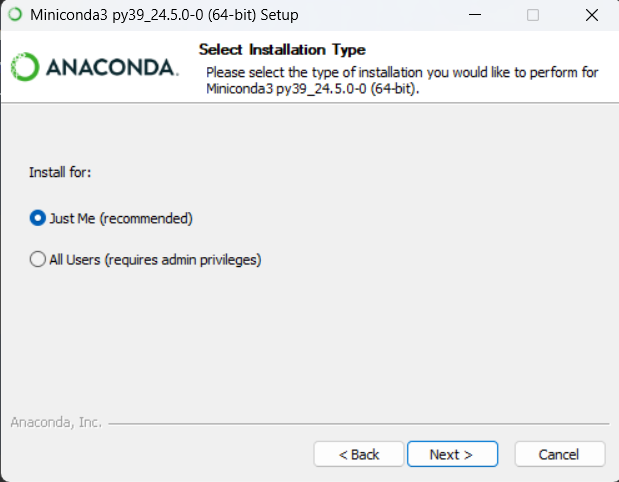
Task: Select the Just Me radio button
Action: pos(38,218)
